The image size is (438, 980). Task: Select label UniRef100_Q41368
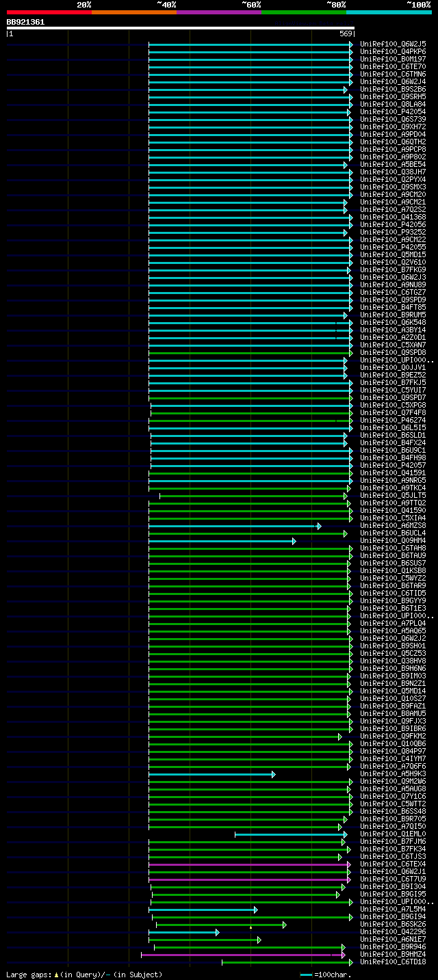pyautogui.click(x=393, y=217)
